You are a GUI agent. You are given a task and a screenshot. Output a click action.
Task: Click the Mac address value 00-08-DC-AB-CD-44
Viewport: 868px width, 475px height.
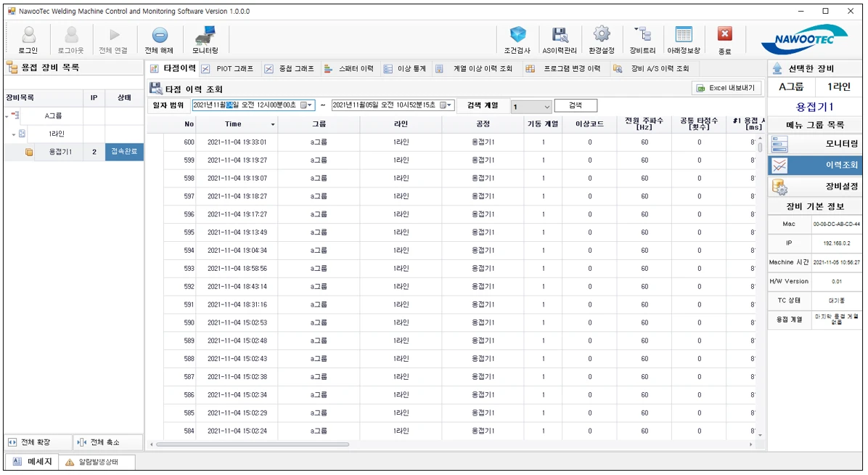coord(837,224)
